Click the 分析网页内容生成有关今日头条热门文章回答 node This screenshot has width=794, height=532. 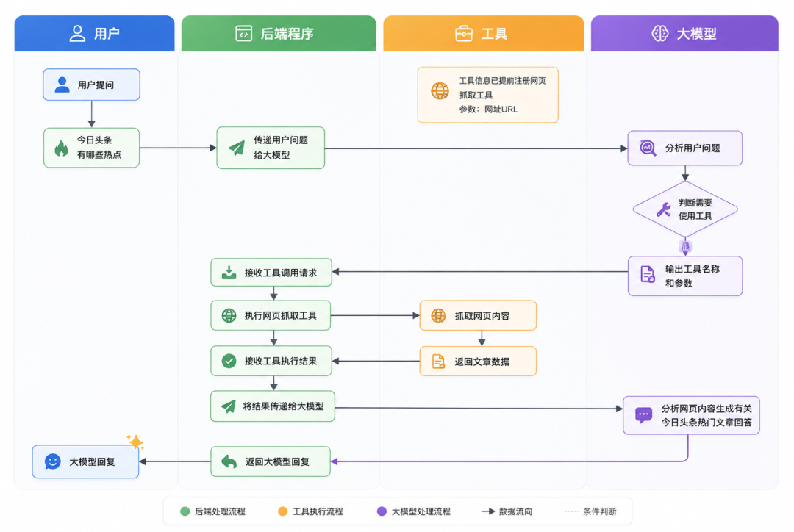coord(690,415)
